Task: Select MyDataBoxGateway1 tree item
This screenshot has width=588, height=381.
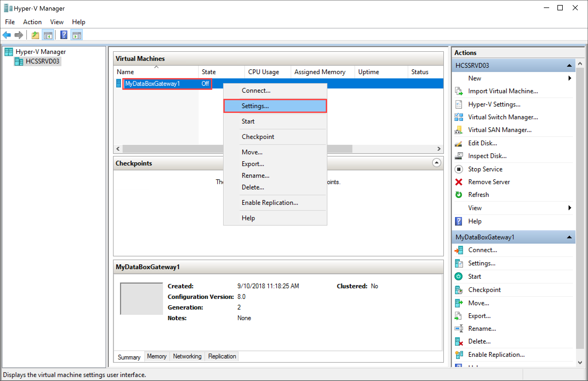Action: pyautogui.click(x=152, y=84)
